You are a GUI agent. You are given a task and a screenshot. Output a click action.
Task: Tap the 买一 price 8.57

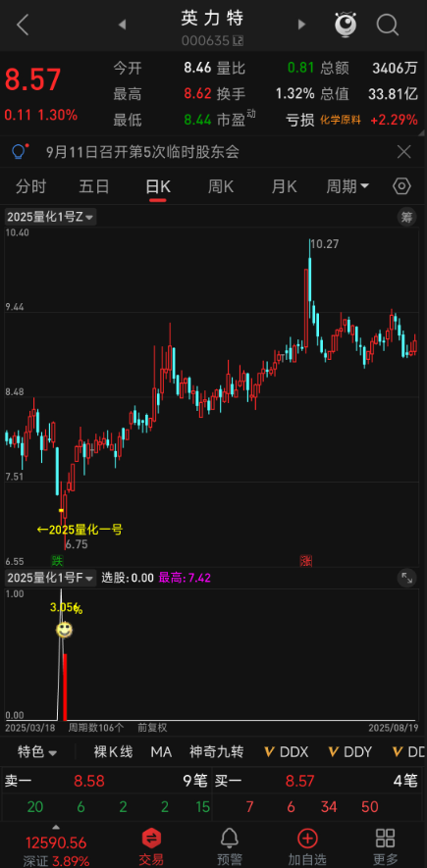coord(299,781)
